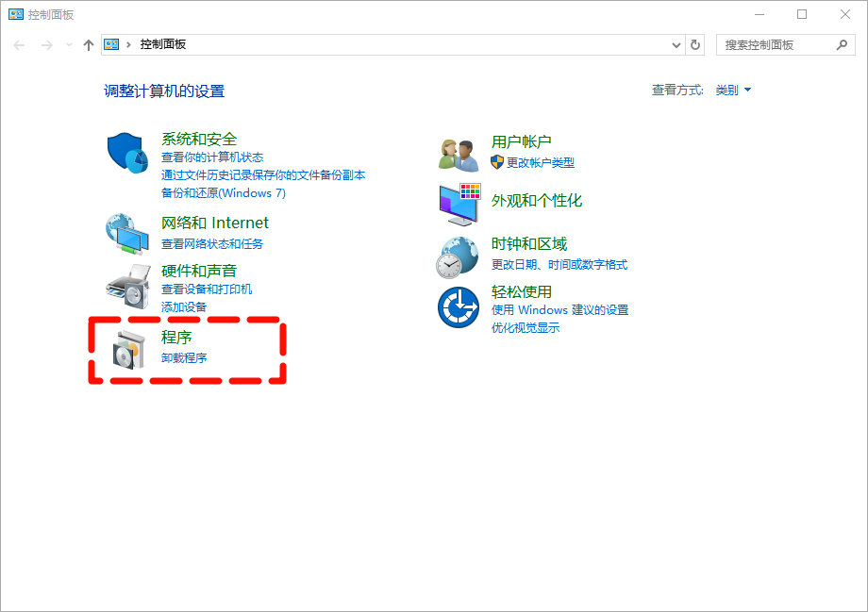The height and width of the screenshot is (612, 868).
Task: Open 外观和个性化 category
Action: [x=537, y=200]
